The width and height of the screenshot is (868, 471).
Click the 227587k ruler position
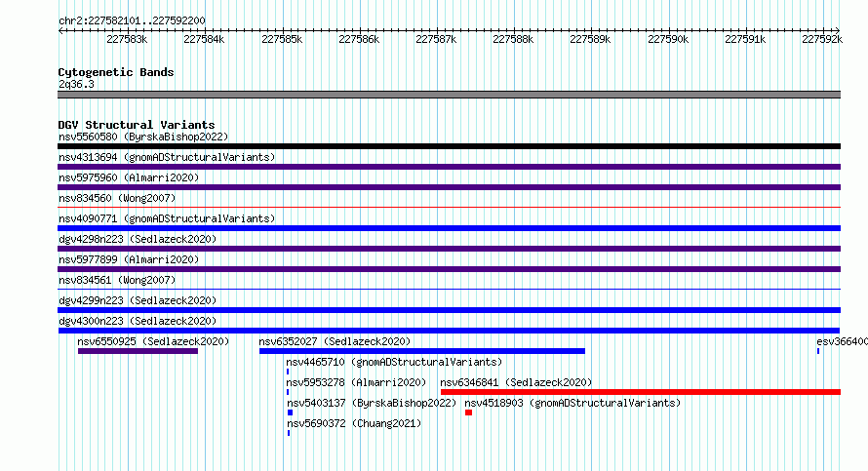pos(436,39)
